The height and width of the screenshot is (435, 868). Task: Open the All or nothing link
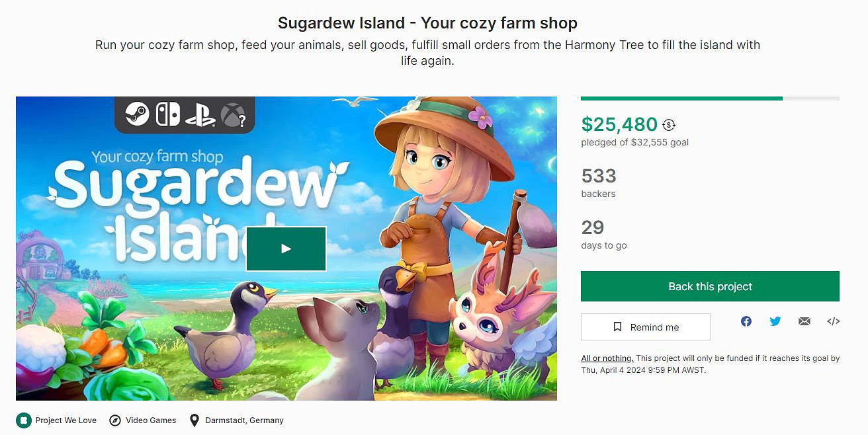click(x=607, y=358)
